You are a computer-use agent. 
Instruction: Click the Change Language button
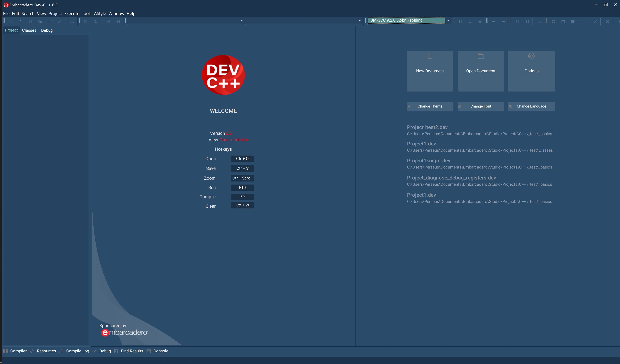pyautogui.click(x=531, y=106)
